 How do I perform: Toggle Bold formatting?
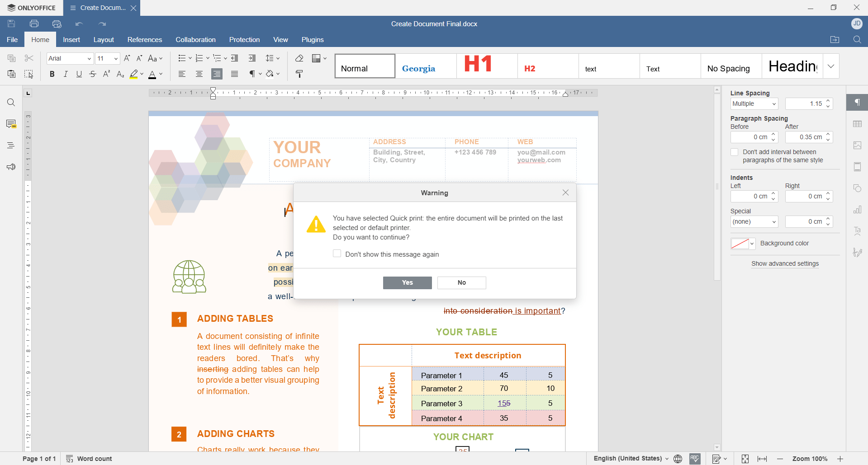pos(52,74)
